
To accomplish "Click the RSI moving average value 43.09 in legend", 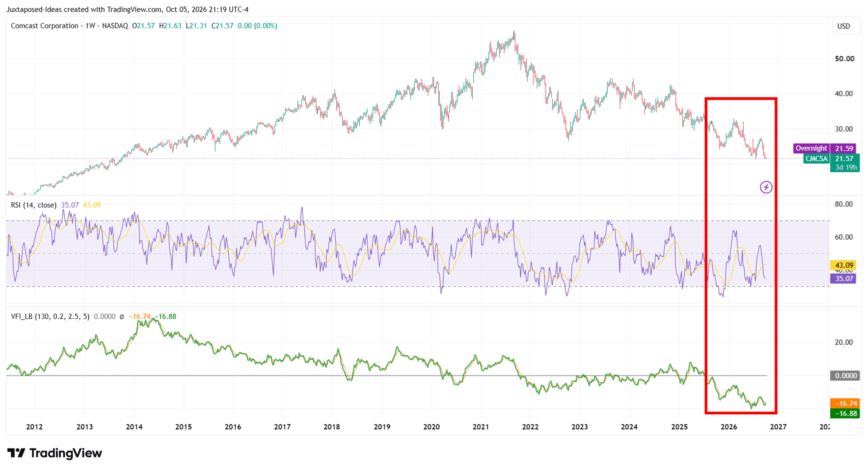I will [x=92, y=205].
